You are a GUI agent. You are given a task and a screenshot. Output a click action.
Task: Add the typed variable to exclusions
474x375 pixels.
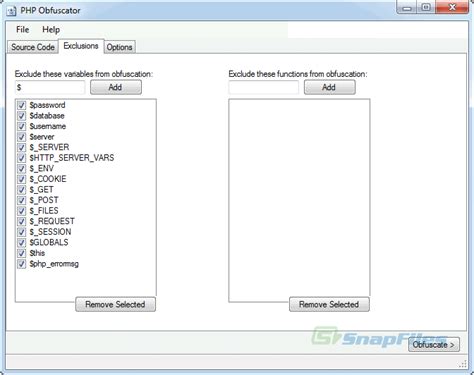[x=116, y=87]
